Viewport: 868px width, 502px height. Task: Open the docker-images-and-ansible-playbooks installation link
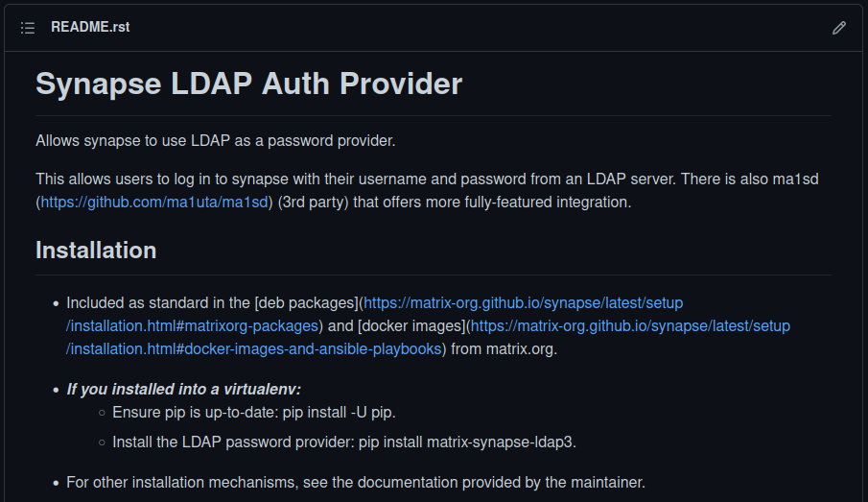point(428,338)
